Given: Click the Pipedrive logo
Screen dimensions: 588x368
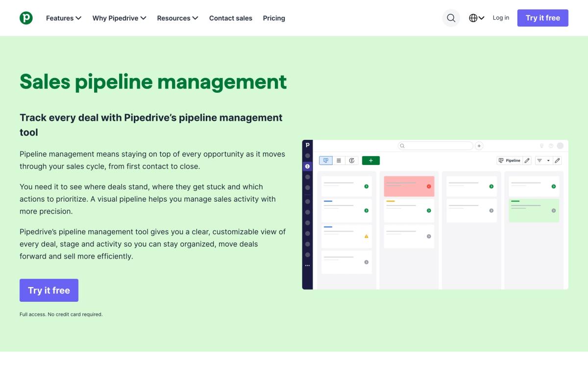Looking at the screenshot, I should click(x=26, y=18).
